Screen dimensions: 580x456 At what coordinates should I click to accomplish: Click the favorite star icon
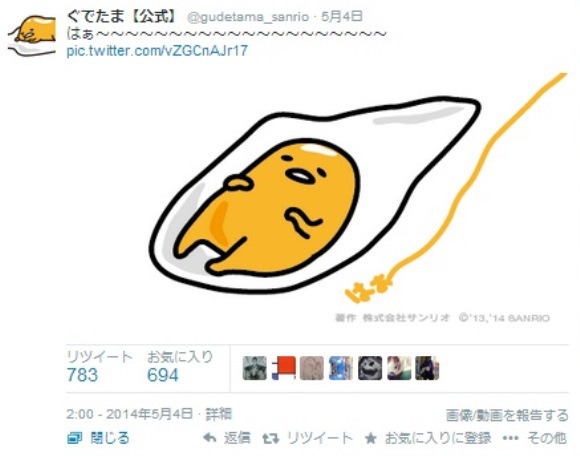coord(370,439)
